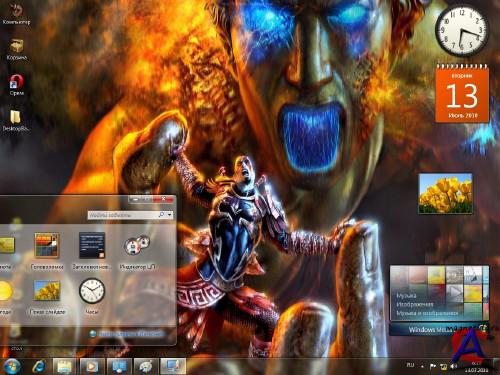
Task: Open the Action Center flag tray icon
Action: [x=433, y=366]
